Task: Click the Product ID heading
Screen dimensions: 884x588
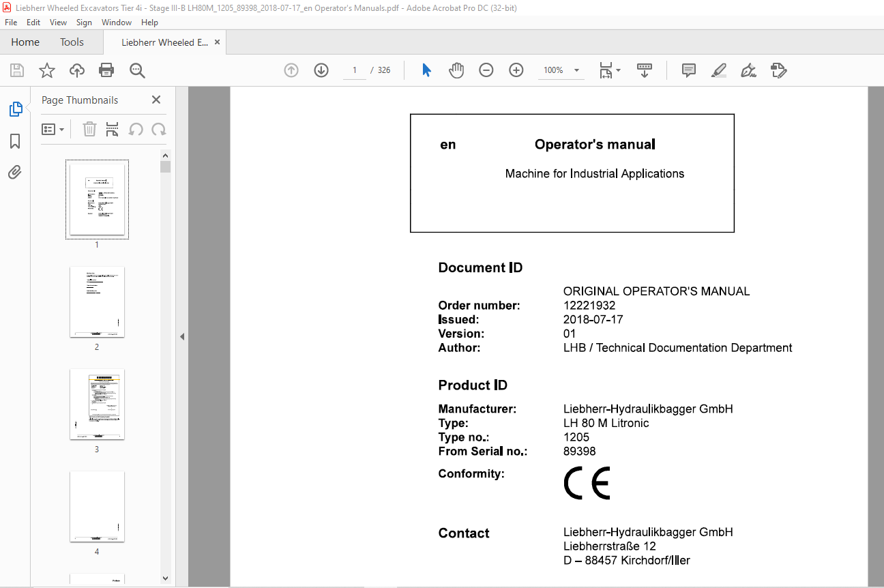Action: pyautogui.click(x=473, y=385)
